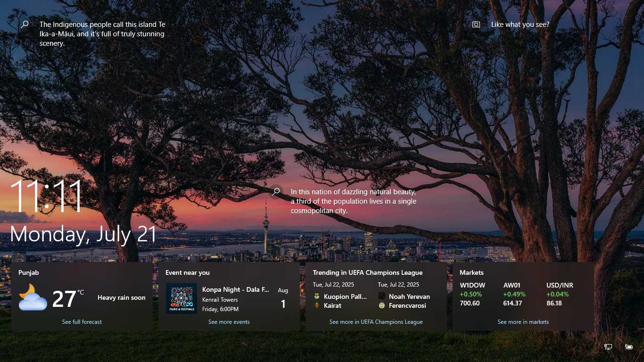Click the search icon beside the cosmopolitan city caption
Viewport: 644px width, 362px height.
(x=276, y=192)
